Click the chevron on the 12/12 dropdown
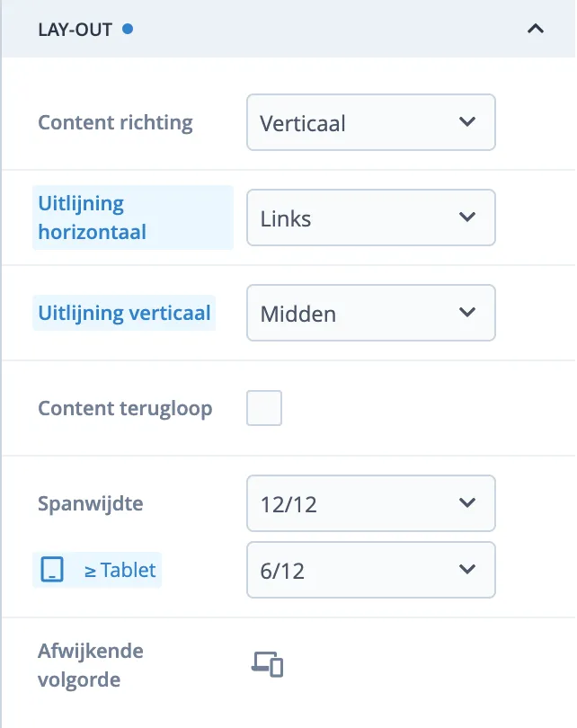This screenshot has width=577, height=728. [x=466, y=503]
